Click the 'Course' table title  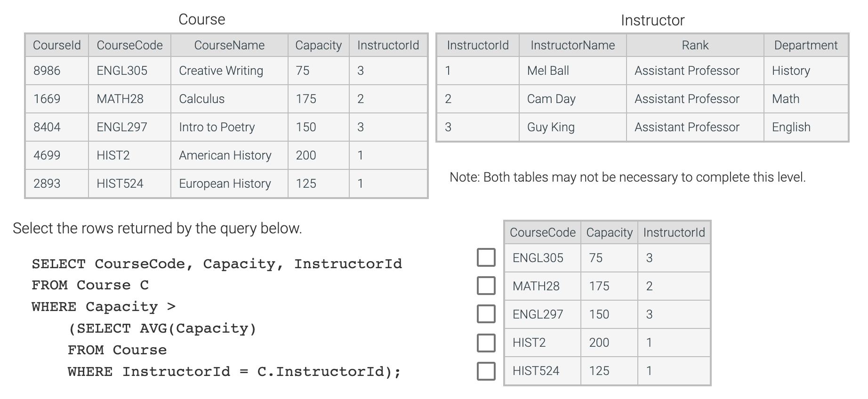[201, 19]
